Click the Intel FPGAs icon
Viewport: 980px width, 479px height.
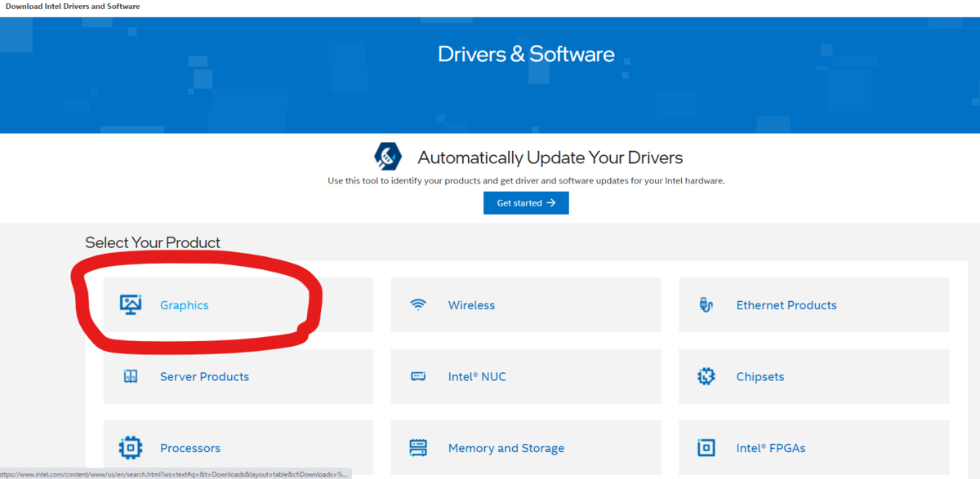click(706, 448)
